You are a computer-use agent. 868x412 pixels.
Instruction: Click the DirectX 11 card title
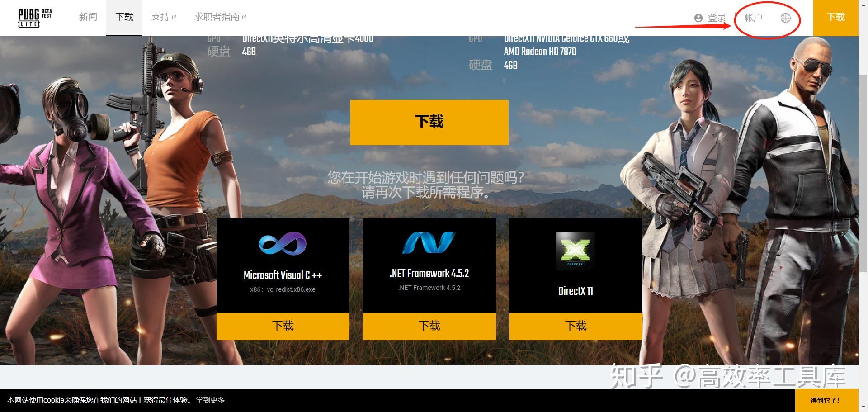[576, 291]
